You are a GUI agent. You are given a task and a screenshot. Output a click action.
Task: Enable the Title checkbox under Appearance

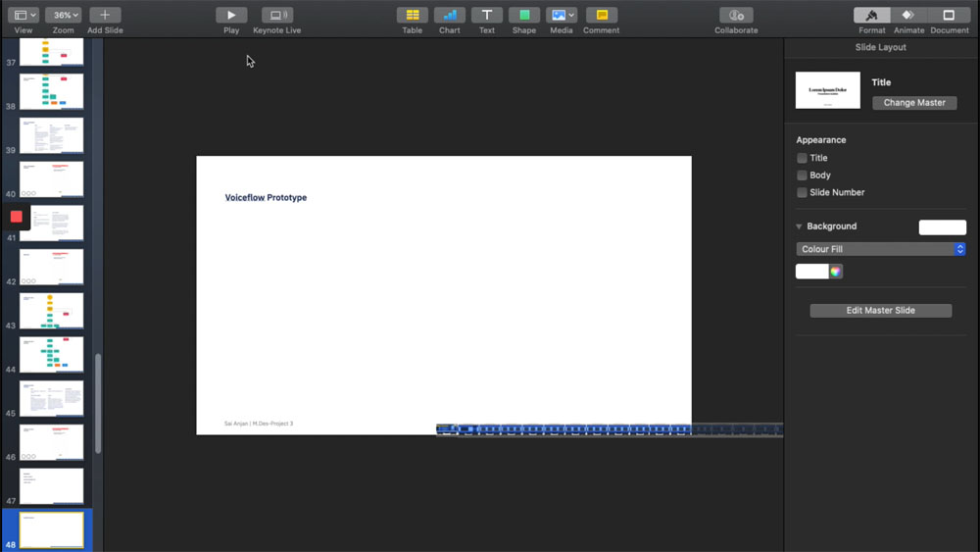pyautogui.click(x=802, y=158)
